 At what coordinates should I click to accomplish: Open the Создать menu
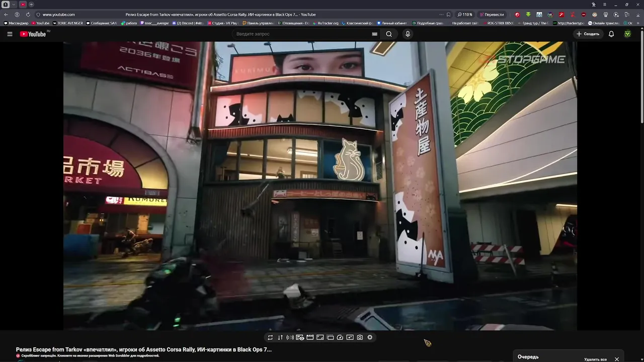pos(588,34)
